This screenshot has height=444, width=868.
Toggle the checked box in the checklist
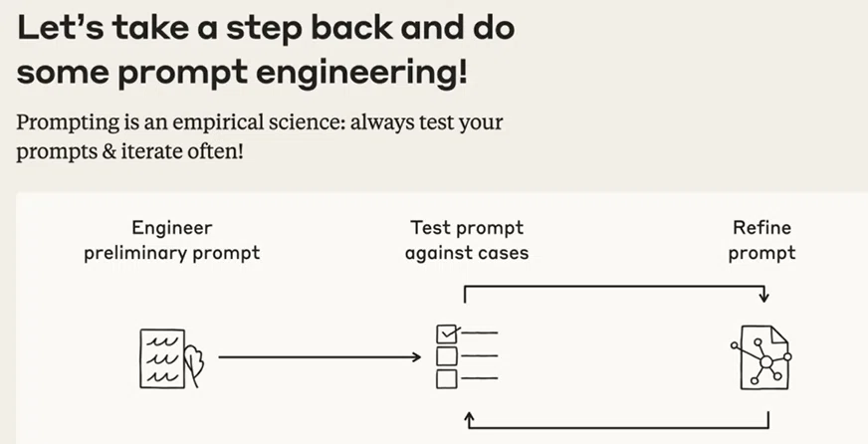coord(447,333)
